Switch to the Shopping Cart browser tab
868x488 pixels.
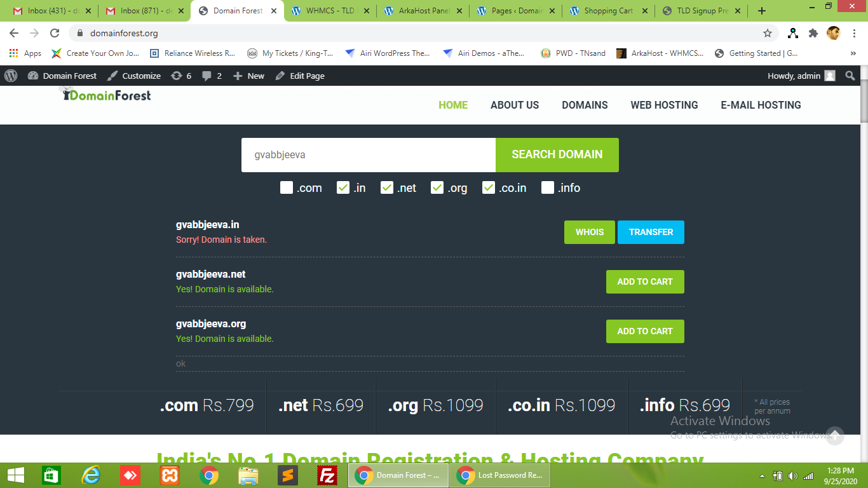tap(608, 11)
